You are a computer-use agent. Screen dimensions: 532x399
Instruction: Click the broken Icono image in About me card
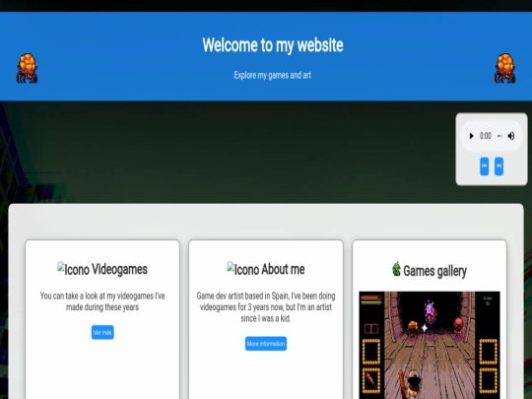tap(243, 269)
